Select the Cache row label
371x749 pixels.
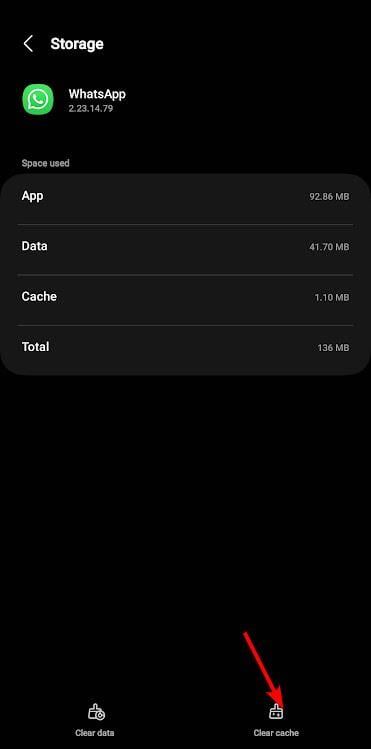click(39, 296)
